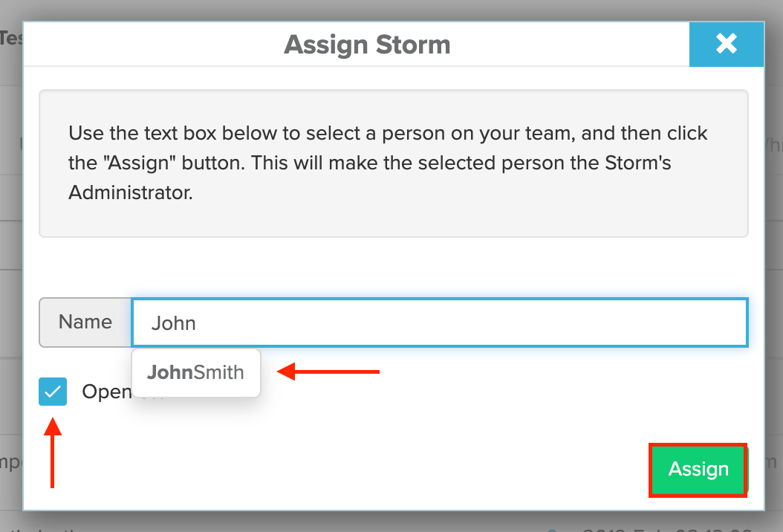783x532 pixels.
Task: Uncheck the blue Open checkbox
Action: click(53, 392)
